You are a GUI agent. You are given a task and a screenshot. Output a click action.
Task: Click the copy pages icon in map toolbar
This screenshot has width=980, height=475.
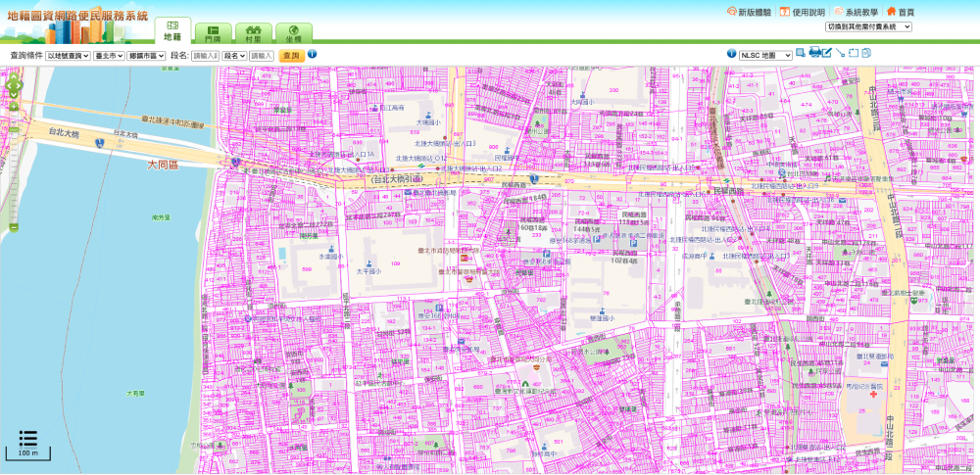pos(866,53)
